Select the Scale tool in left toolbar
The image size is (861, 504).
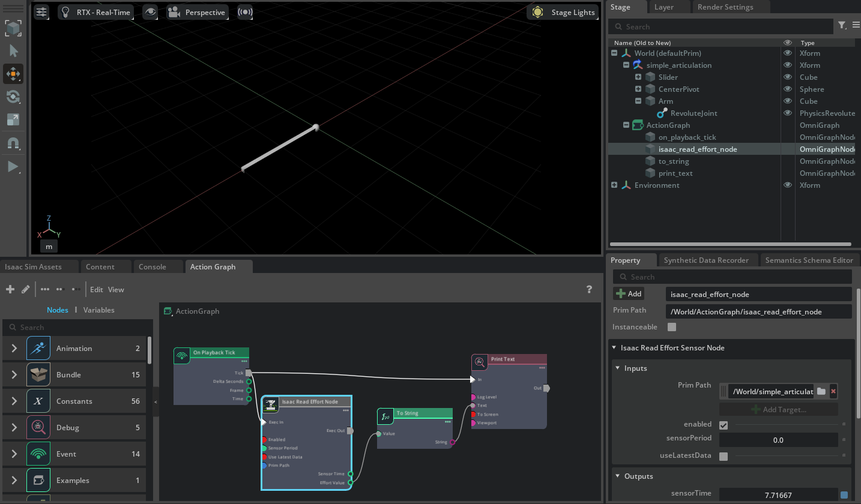[13, 119]
